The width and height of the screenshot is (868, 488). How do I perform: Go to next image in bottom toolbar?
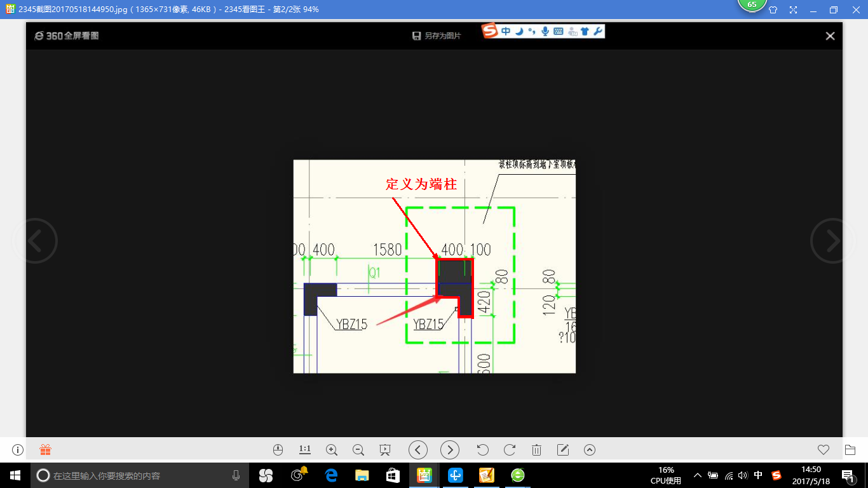(x=450, y=450)
